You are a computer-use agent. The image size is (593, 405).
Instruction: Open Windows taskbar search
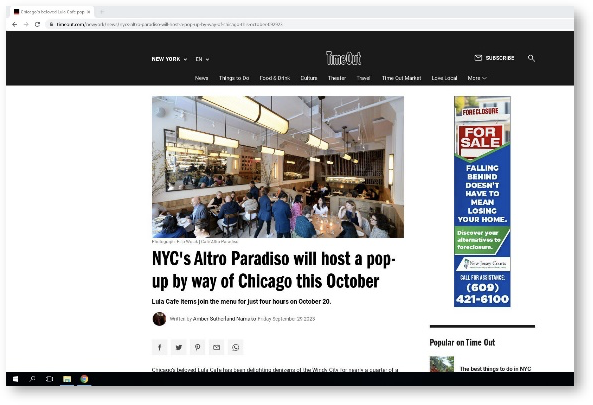click(33, 379)
